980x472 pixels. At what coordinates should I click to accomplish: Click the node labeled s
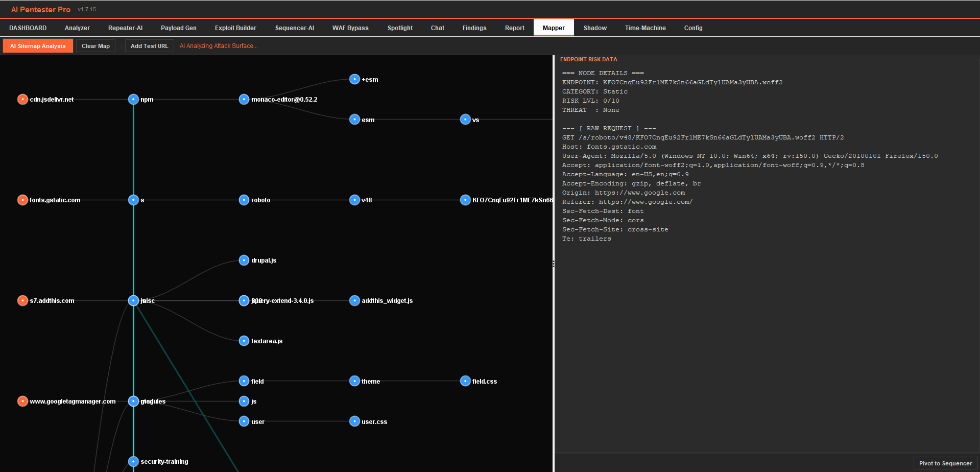pyautogui.click(x=133, y=200)
